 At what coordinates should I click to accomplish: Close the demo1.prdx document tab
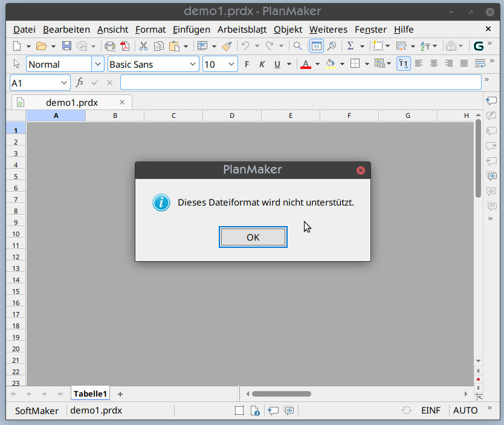(x=122, y=102)
